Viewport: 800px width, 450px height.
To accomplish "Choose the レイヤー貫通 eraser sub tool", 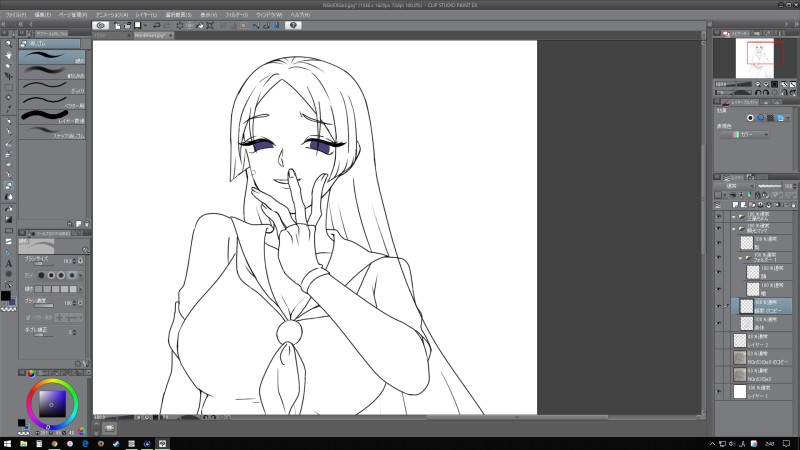I will coord(52,117).
